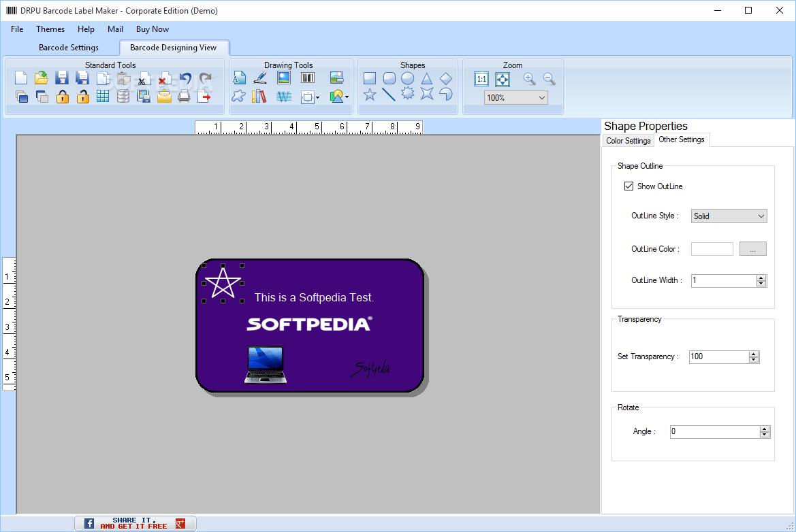This screenshot has height=532, width=796.
Task: Click the Buy Now menu item
Action: tap(152, 29)
